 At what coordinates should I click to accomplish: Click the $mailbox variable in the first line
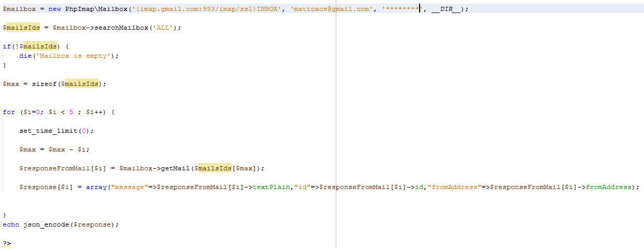19,9
